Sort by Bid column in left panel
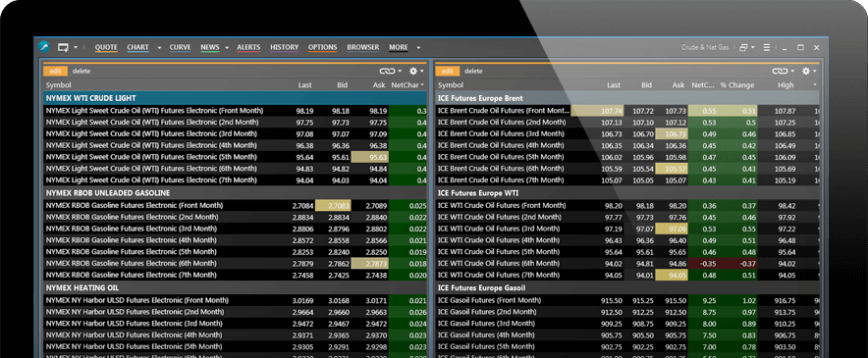The height and width of the screenshot is (358, 868). [x=342, y=85]
